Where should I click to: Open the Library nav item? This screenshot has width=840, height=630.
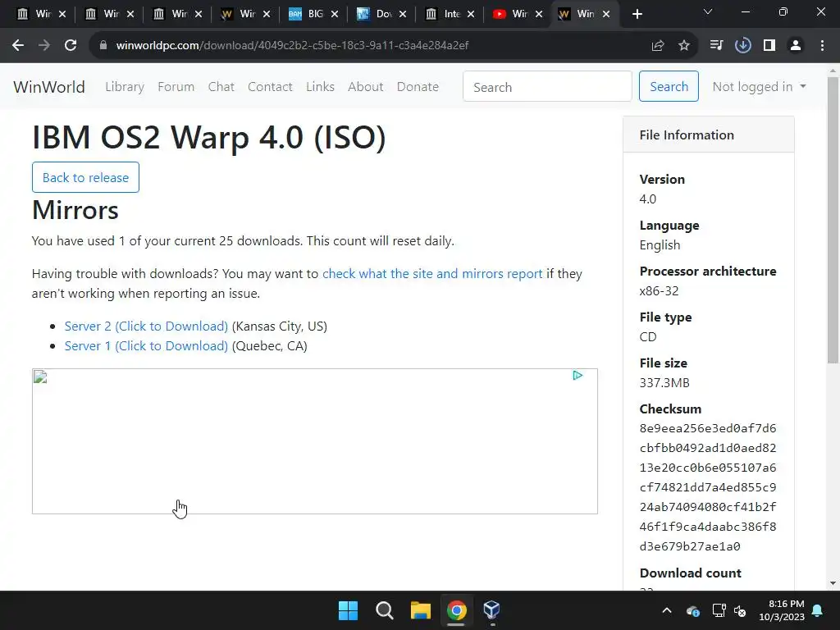pyautogui.click(x=125, y=87)
